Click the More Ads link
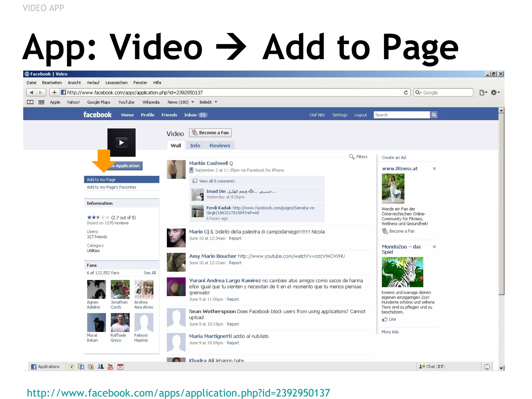 click(x=390, y=332)
